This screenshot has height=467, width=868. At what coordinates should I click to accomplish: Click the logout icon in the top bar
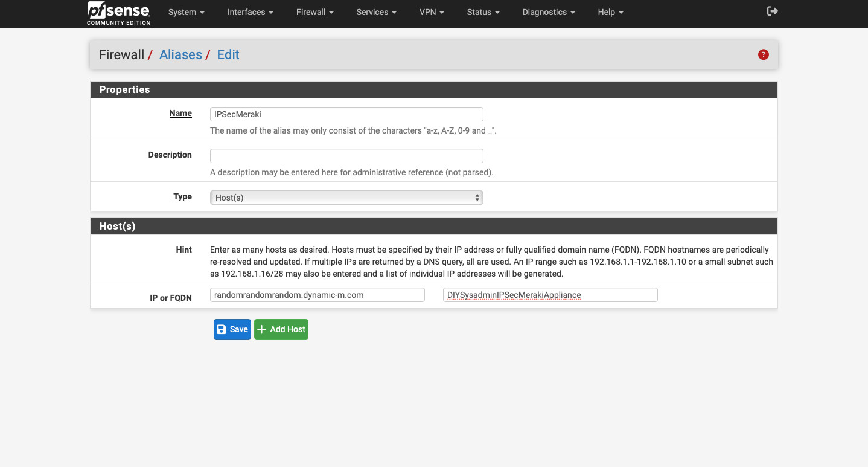click(x=772, y=11)
